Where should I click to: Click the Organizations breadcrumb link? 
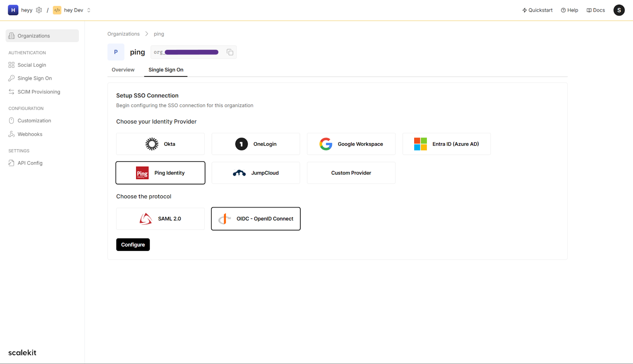123,34
